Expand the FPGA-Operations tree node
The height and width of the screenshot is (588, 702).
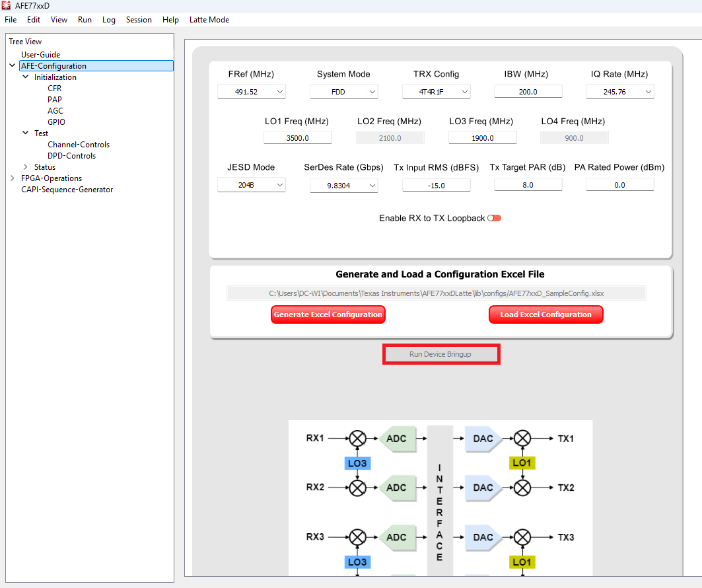click(13, 178)
